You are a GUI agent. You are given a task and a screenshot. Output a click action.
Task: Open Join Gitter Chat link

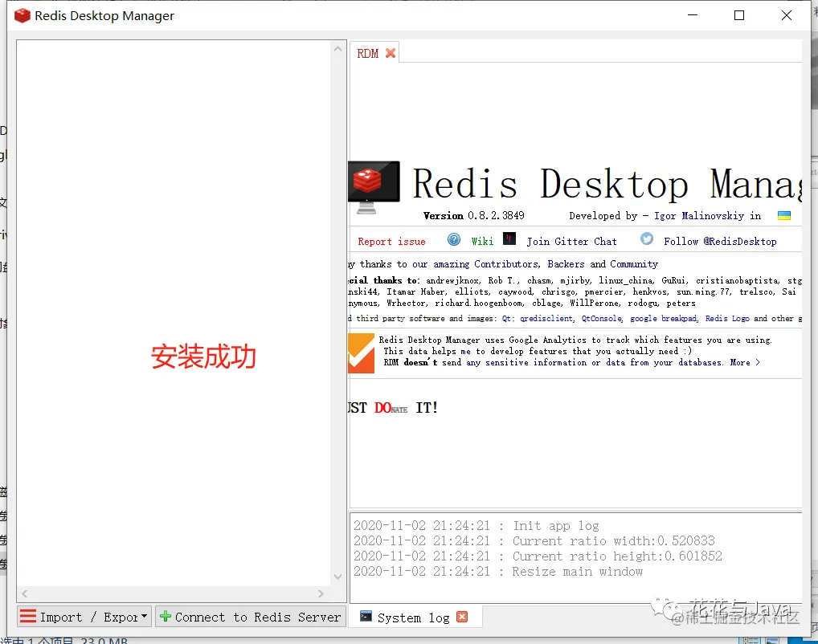pos(571,242)
